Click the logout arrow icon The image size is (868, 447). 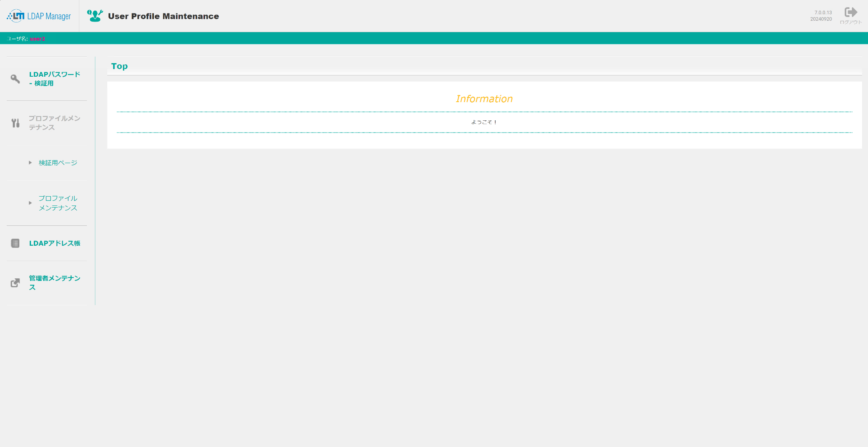[x=851, y=12]
